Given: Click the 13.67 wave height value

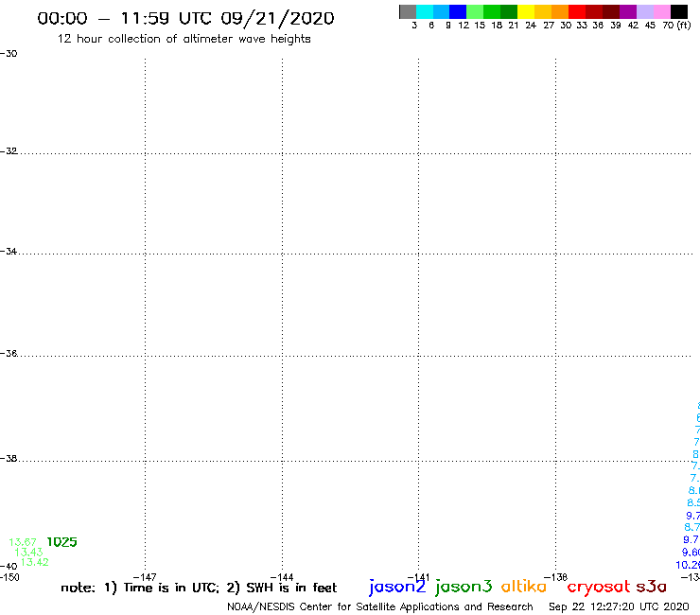Looking at the screenshot, I should (x=23, y=542).
